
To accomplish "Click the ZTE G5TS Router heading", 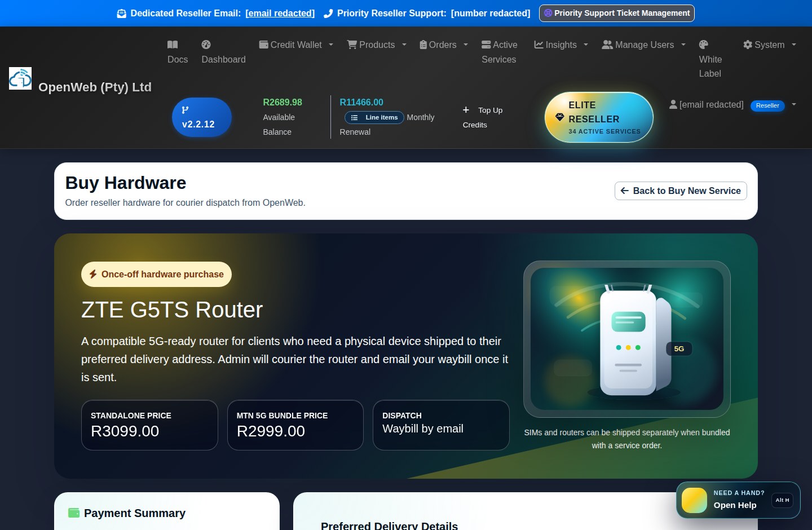I will [172, 310].
